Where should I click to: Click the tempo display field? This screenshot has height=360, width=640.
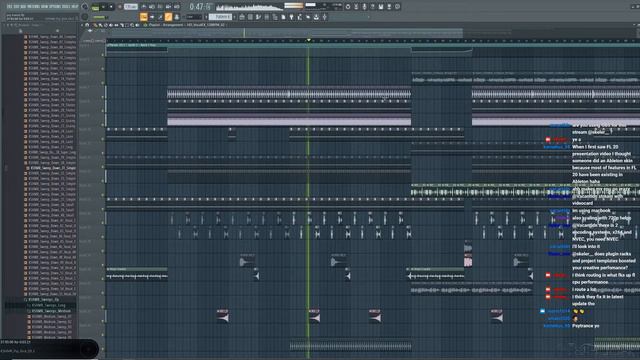pyautogui.click(x=131, y=7)
